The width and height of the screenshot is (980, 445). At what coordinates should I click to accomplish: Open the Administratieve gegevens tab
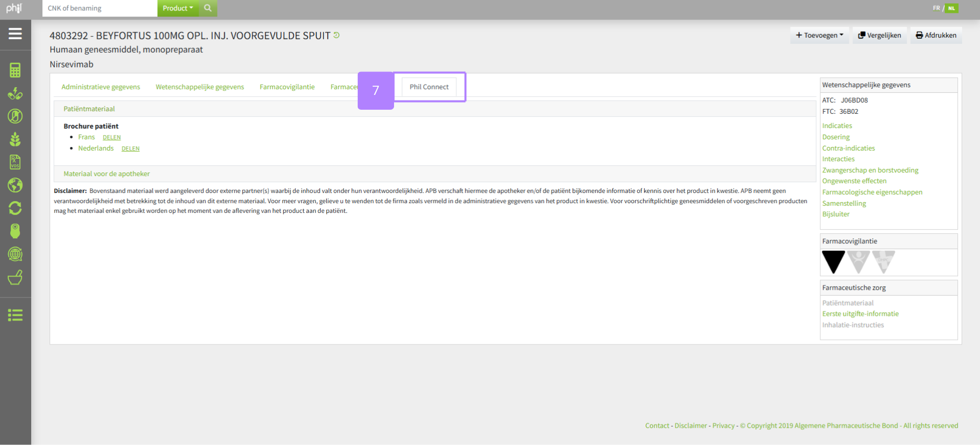(x=101, y=87)
